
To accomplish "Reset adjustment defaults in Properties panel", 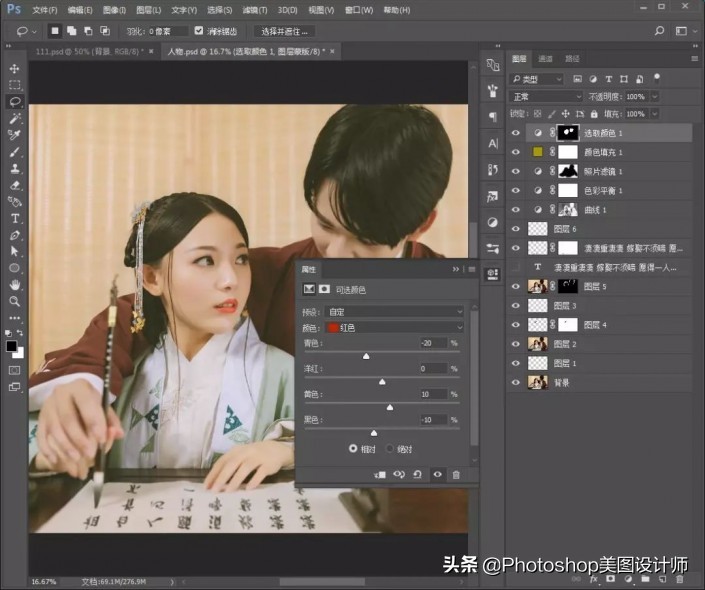I will click(418, 474).
